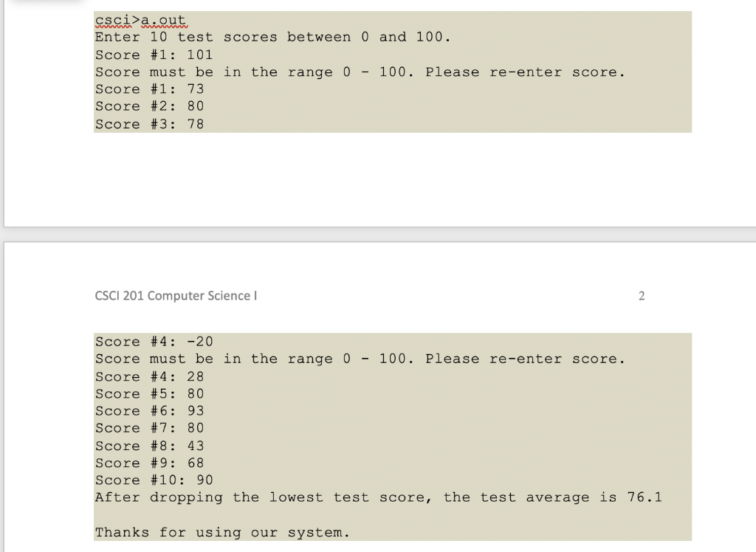This screenshot has width=756, height=552.
Task: Select the "Score #3: 78" line
Action: (148, 123)
